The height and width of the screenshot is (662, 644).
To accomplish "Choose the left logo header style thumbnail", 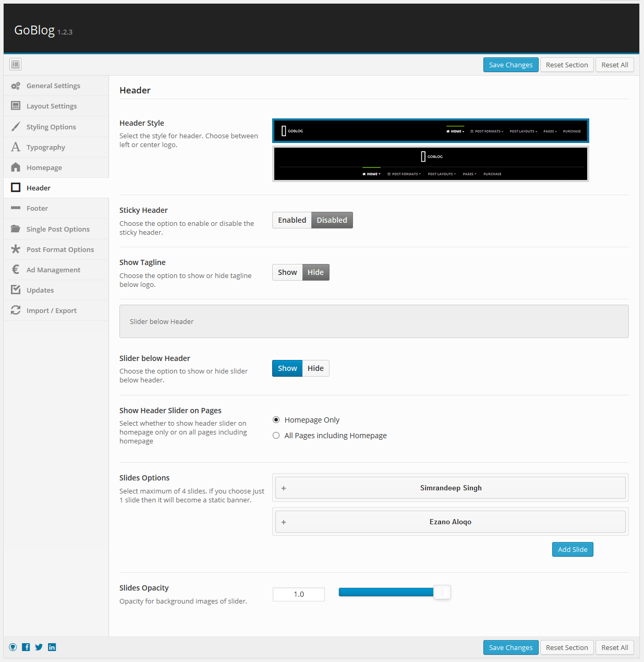I will [x=431, y=130].
